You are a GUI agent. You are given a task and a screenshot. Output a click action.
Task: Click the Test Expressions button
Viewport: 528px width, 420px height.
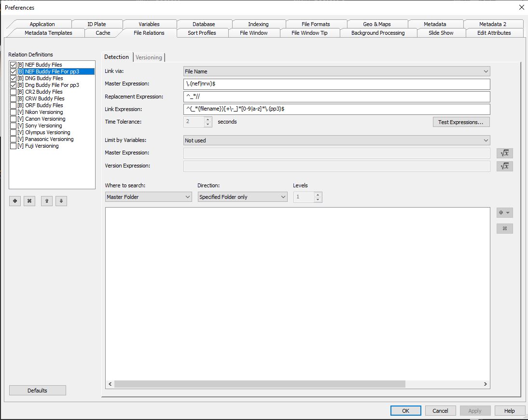coord(460,122)
